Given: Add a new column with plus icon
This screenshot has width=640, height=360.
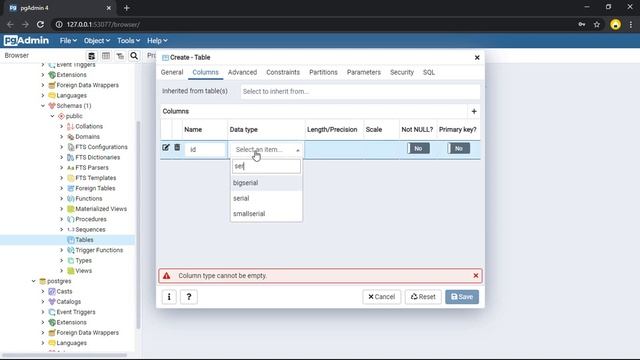Looking at the screenshot, I should pyautogui.click(x=474, y=111).
